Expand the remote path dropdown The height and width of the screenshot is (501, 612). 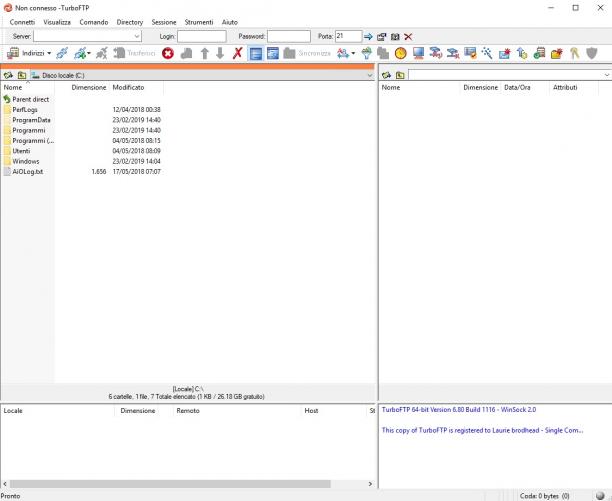tap(607, 75)
